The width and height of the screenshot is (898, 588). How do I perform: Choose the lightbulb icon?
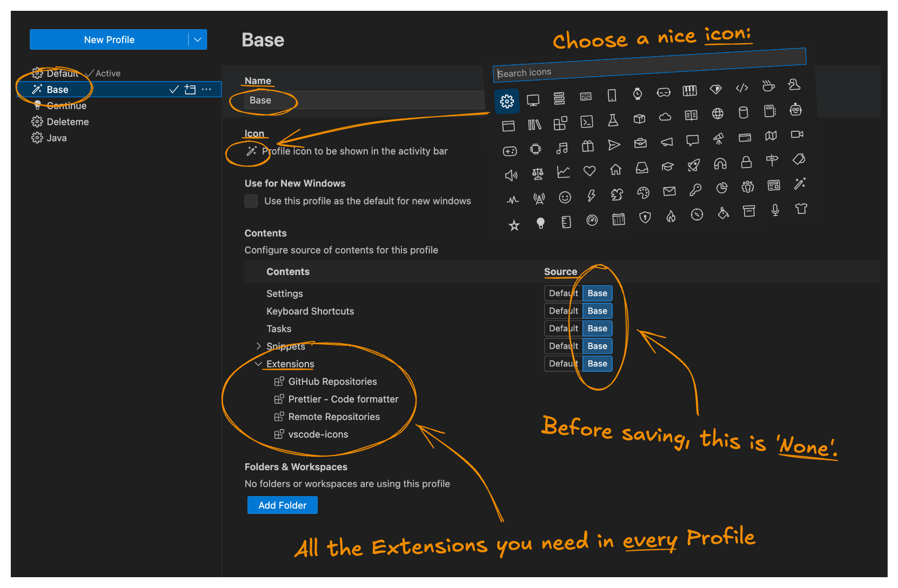point(540,223)
